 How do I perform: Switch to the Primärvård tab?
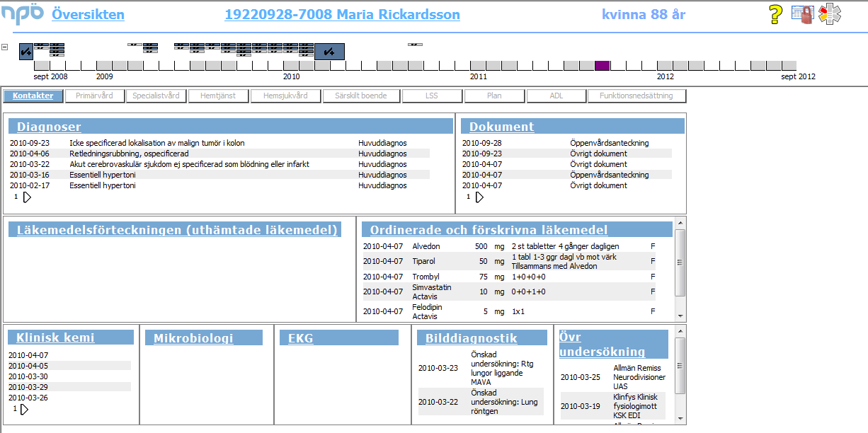(x=94, y=96)
